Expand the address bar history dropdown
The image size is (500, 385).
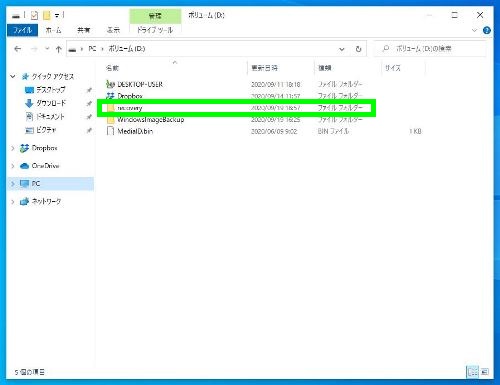(x=342, y=49)
